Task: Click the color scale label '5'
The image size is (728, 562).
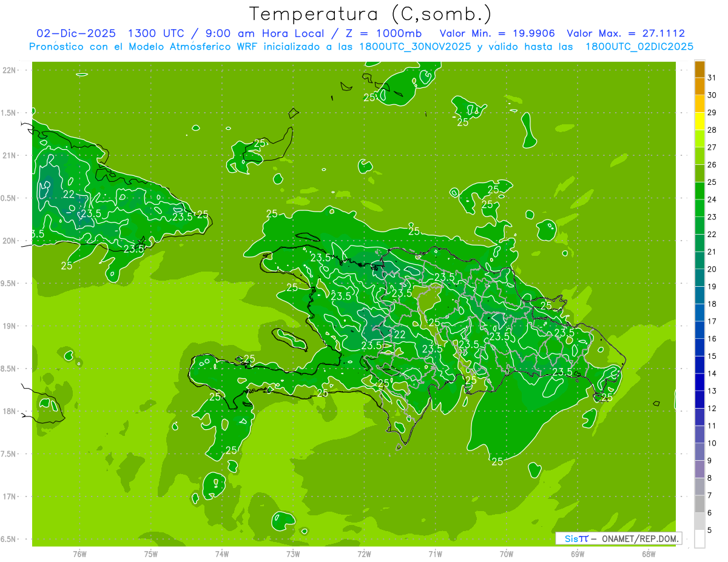Action: (x=710, y=530)
